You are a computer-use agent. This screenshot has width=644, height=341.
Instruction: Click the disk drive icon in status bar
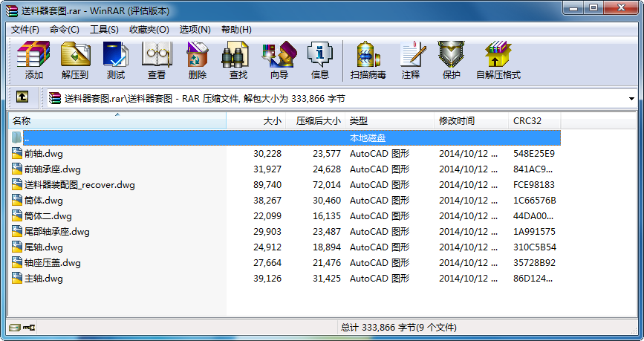[x=15, y=328]
